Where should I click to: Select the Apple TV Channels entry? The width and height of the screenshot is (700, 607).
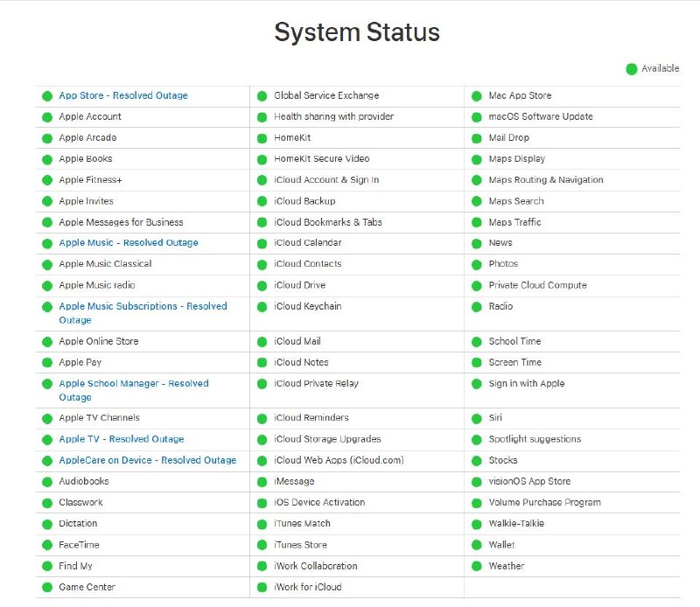pos(99,418)
